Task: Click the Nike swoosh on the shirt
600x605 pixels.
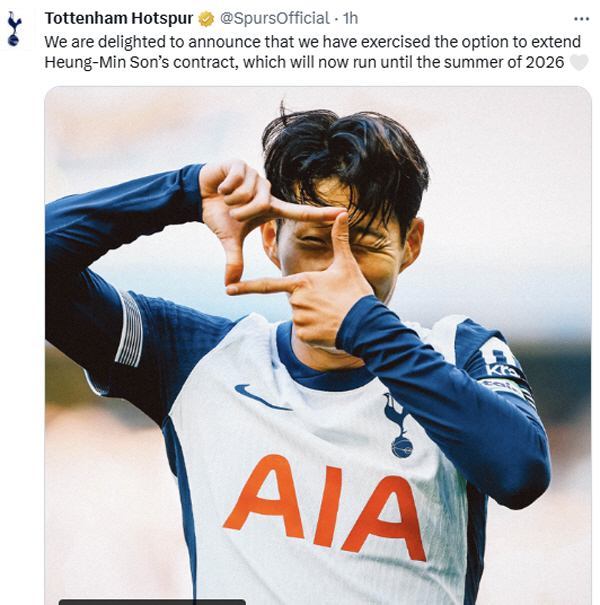Action: 262,397
